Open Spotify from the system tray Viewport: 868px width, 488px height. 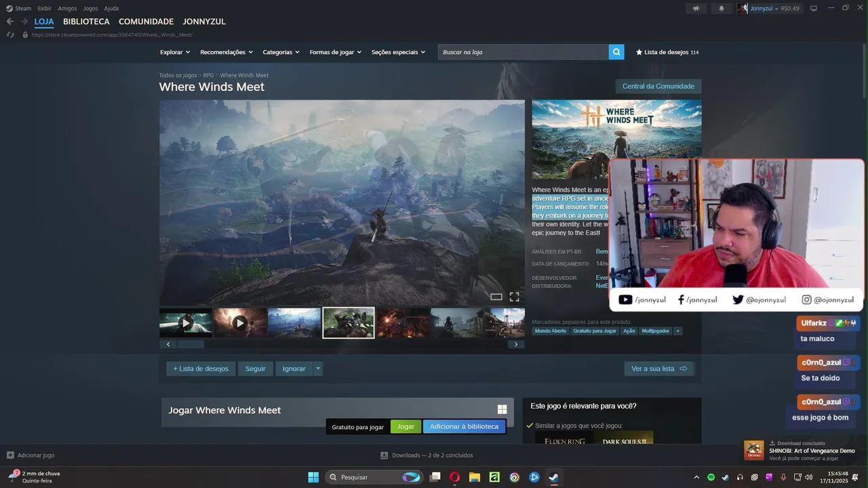pyautogui.click(x=711, y=477)
